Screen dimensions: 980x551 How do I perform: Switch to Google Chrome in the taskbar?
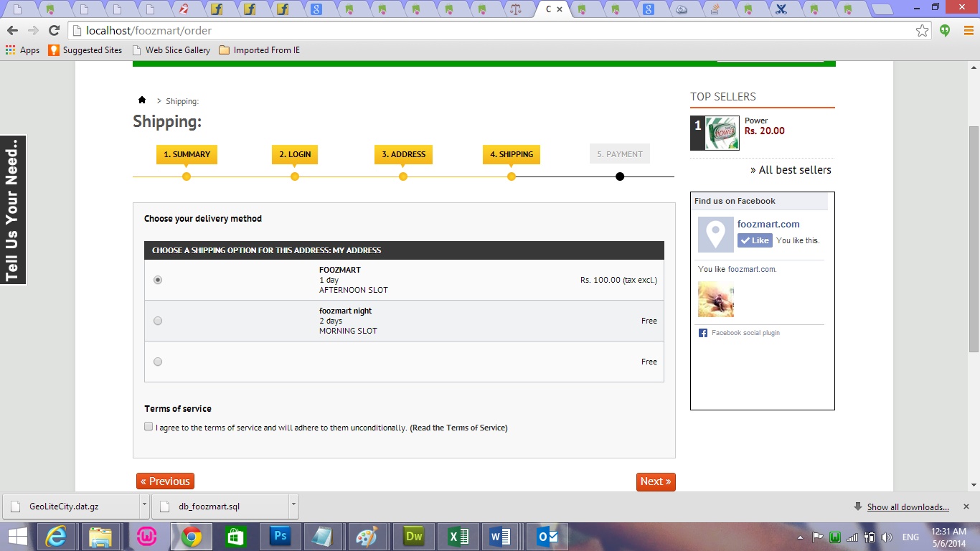pyautogui.click(x=191, y=537)
